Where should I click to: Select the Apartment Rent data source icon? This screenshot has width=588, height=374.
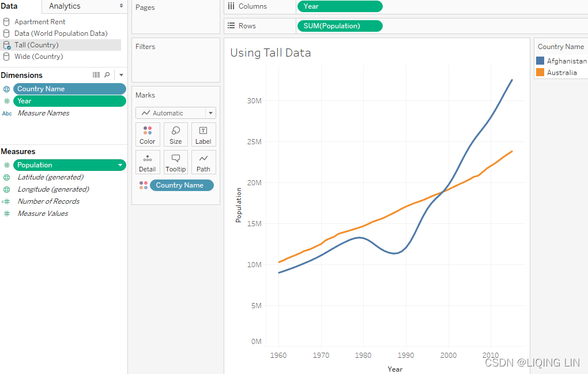click(6, 22)
